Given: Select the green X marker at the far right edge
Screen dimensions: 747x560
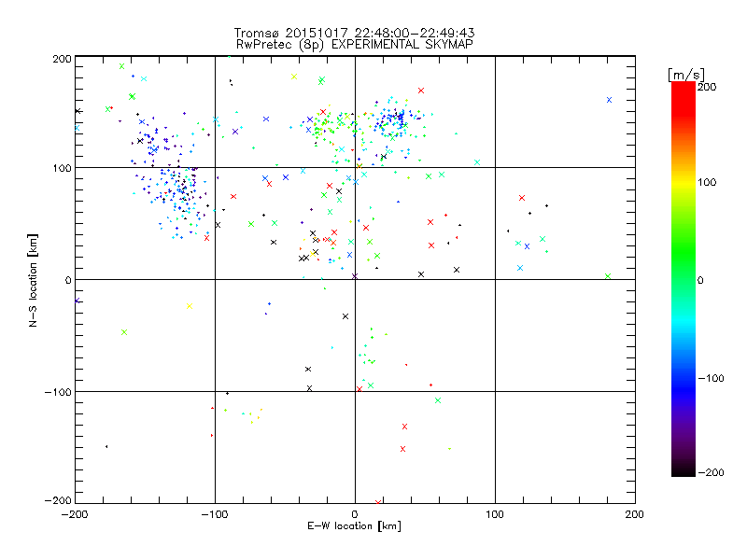Looking at the screenshot, I should (x=608, y=276).
